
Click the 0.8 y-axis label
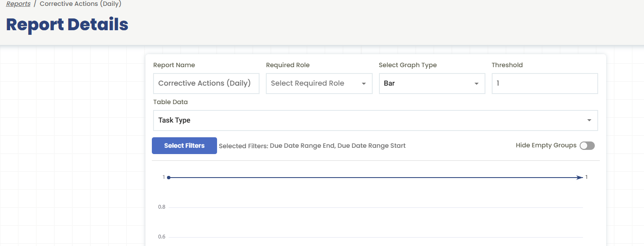(x=162, y=207)
